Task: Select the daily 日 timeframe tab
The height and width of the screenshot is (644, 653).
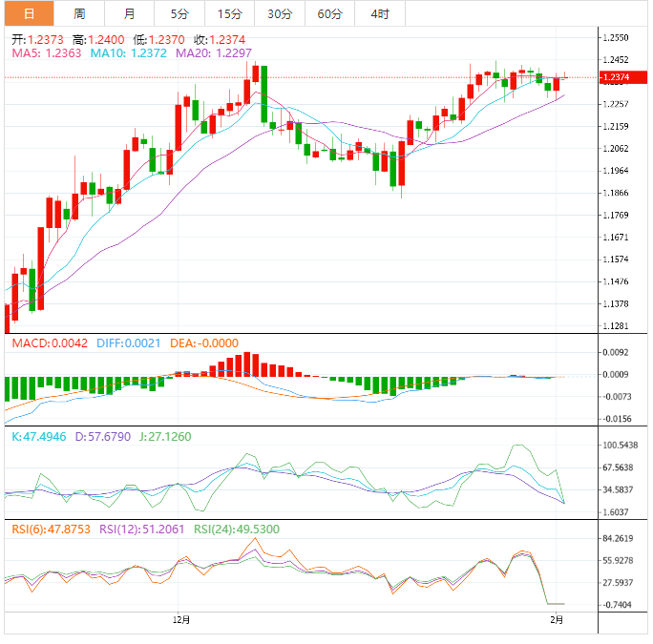Action: tap(30, 13)
